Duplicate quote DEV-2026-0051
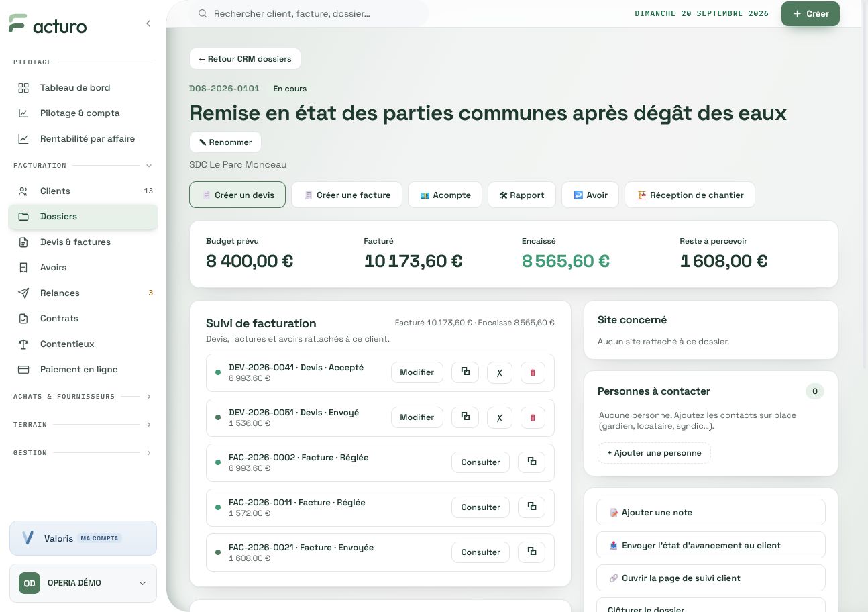This screenshot has height=612, width=868. (466, 417)
